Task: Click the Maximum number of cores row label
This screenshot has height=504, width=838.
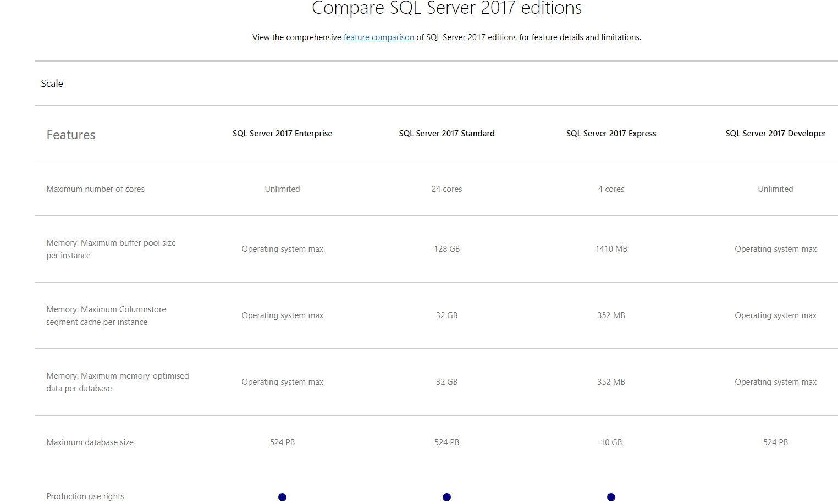Action: coord(95,189)
